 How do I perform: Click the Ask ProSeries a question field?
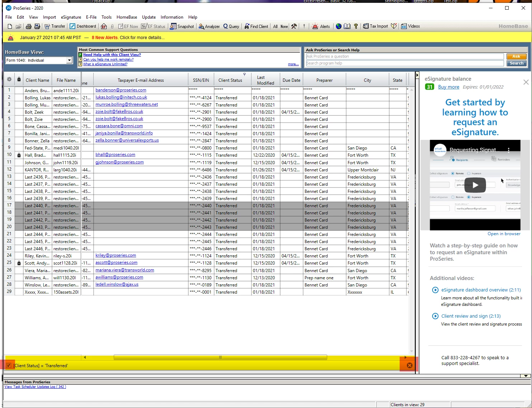[405, 56]
